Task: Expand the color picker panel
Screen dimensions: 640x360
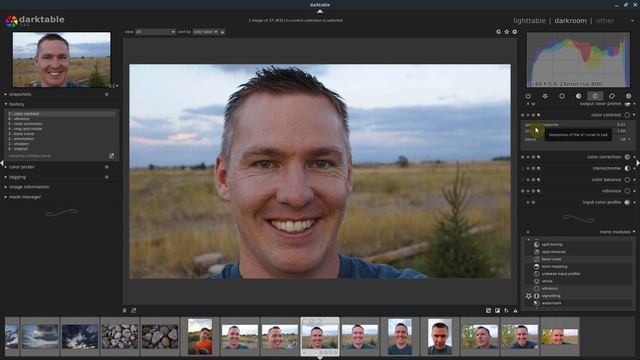Action: click(x=21, y=167)
